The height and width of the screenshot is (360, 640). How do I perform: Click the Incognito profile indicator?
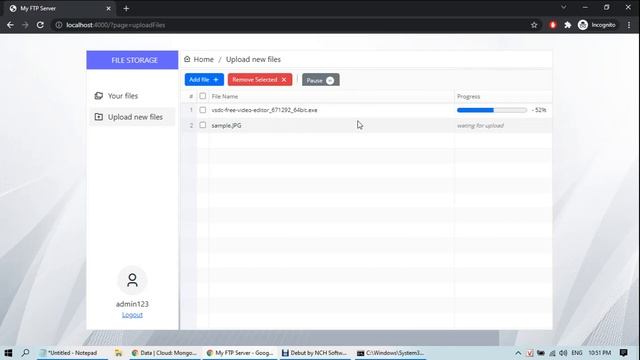[x=596, y=25]
